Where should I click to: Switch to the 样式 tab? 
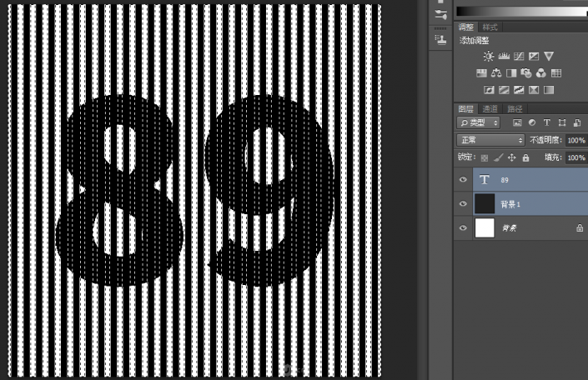click(490, 27)
